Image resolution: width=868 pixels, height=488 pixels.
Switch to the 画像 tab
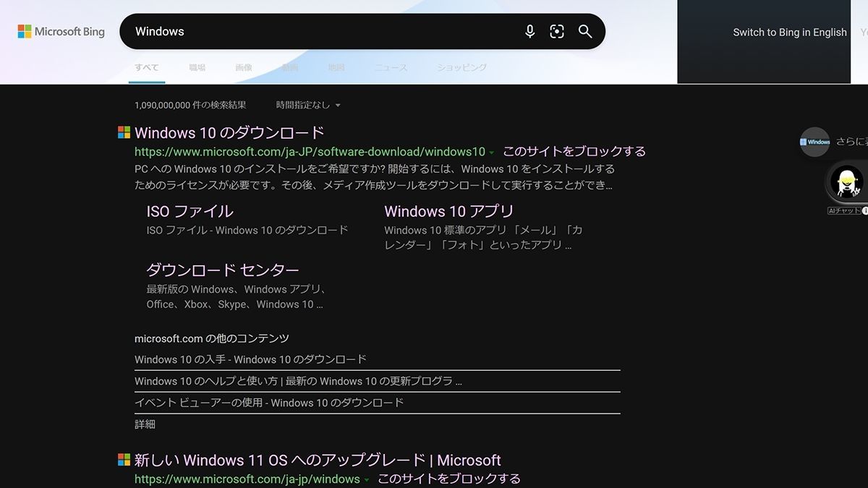tap(244, 67)
